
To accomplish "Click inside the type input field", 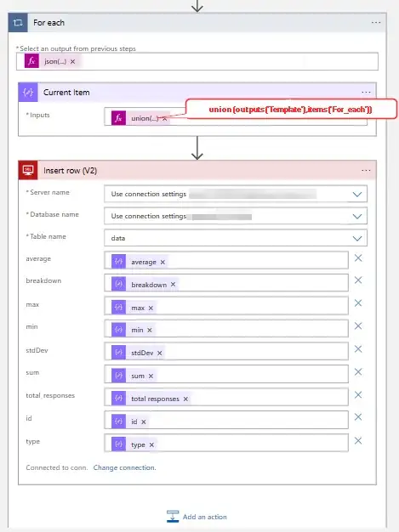I will click(x=226, y=443).
